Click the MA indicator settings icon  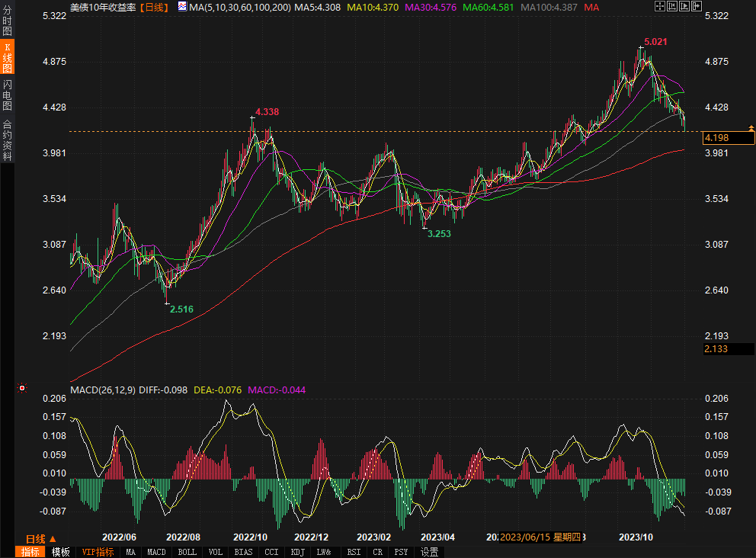point(181,7)
